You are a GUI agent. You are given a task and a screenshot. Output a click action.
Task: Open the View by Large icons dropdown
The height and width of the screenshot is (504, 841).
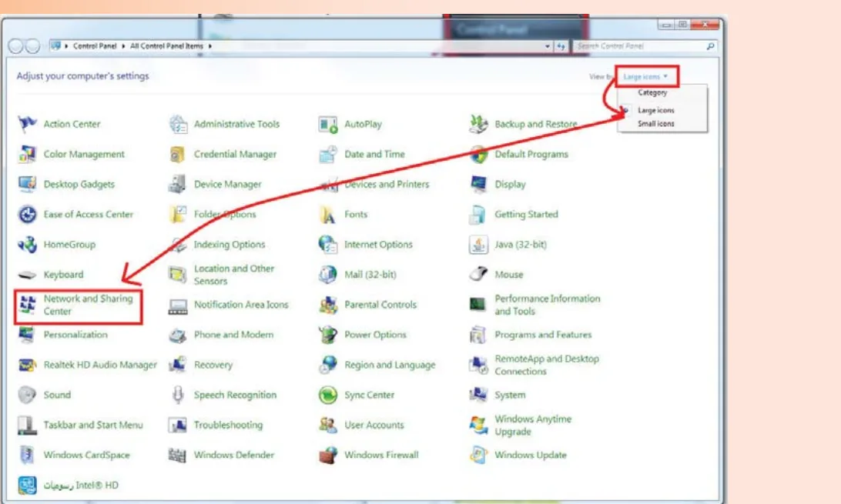click(x=646, y=77)
